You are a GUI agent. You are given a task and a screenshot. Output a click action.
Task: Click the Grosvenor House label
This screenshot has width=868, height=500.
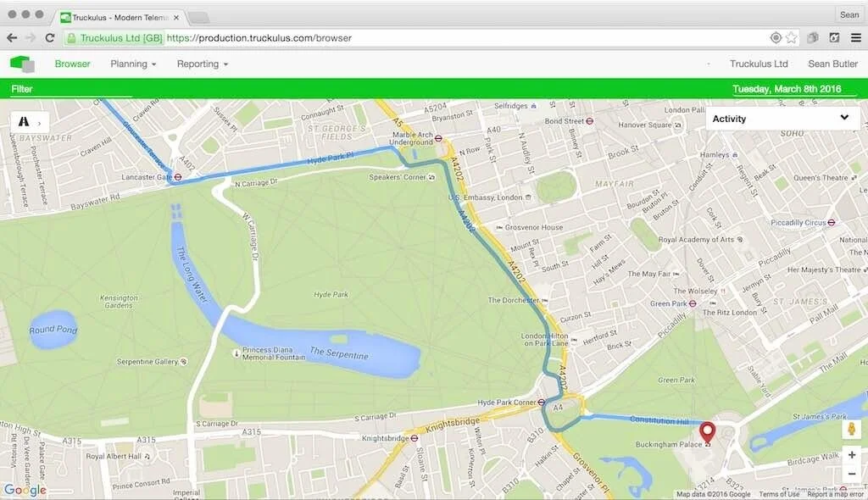(534, 227)
